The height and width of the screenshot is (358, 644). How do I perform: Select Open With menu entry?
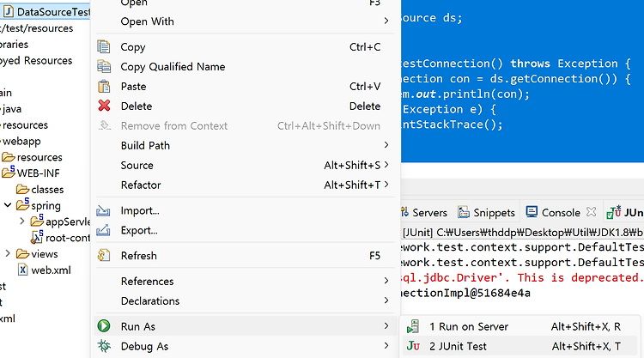(246, 21)
